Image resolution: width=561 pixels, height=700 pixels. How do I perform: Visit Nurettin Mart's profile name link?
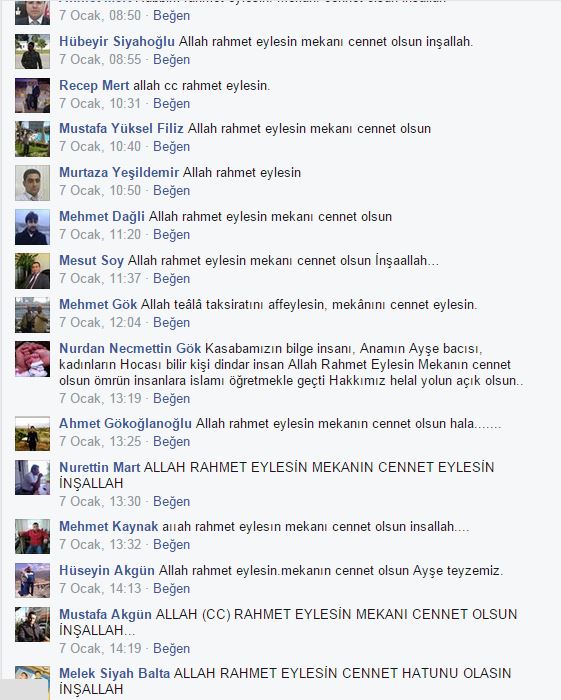pos(100,467)
